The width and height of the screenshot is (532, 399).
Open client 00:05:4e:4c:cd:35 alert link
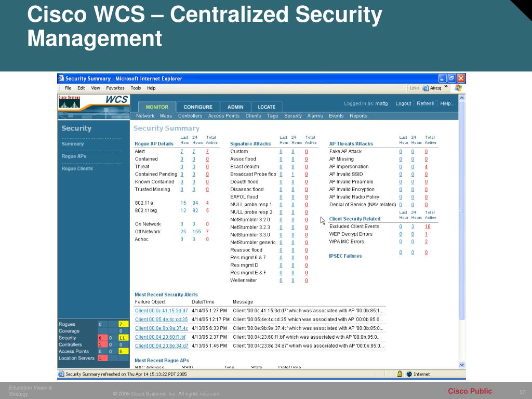[161, 320]
